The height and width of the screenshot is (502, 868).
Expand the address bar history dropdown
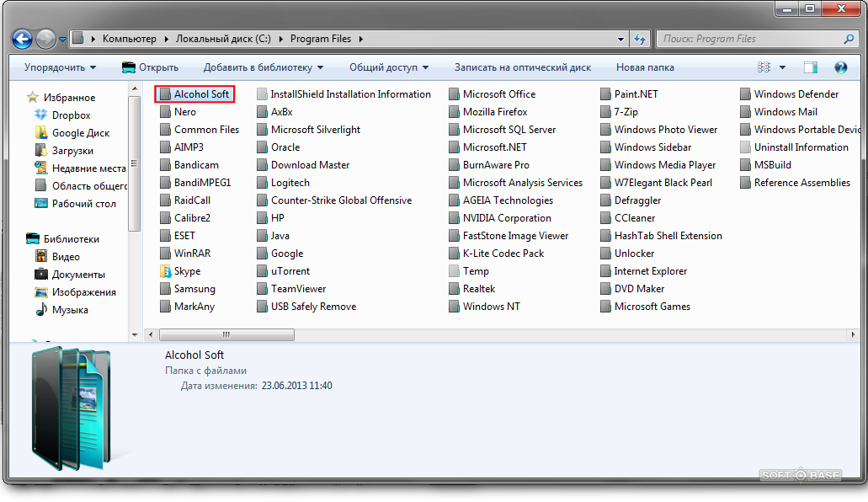pyautogui.click(x=620, y=39)
